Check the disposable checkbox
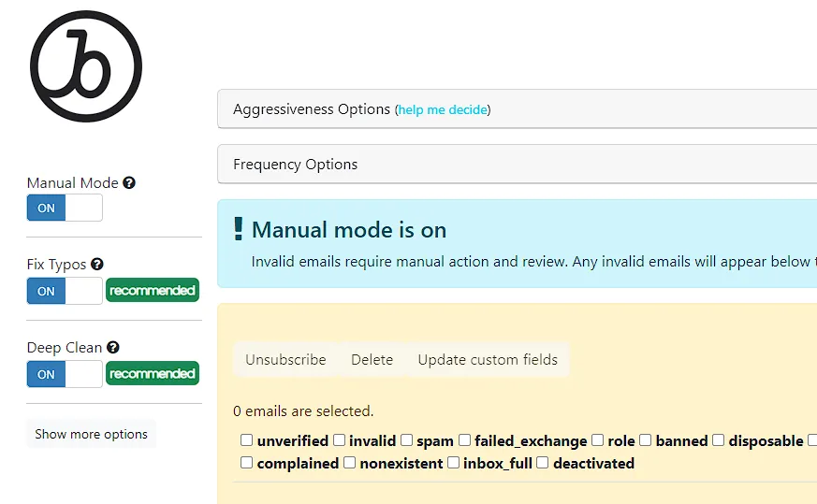 point(719,440)
